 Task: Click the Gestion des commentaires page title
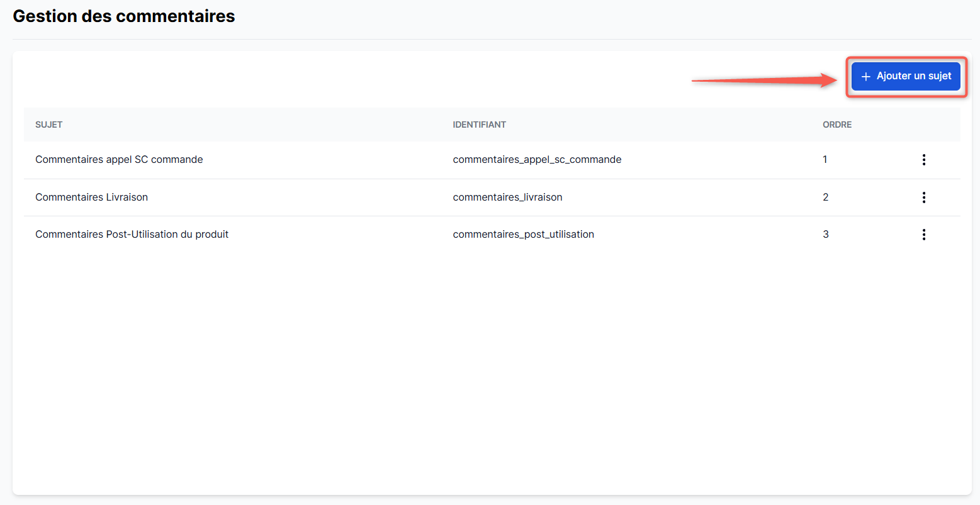pyautogui.click(x=124, y=16)
